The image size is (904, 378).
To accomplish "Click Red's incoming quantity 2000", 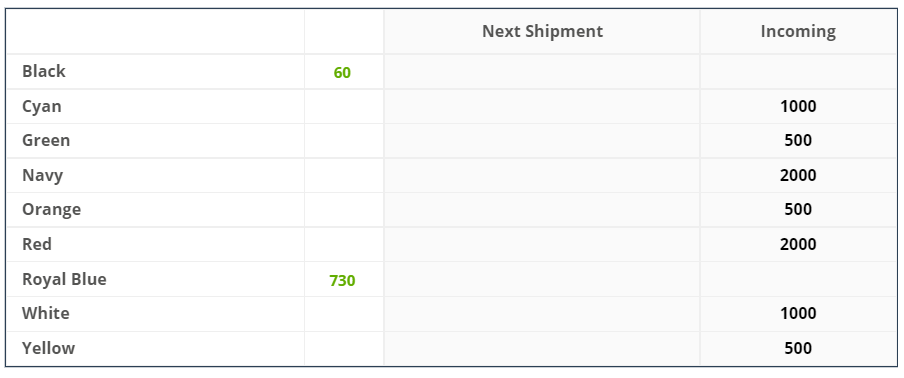I will click(798, 244).
